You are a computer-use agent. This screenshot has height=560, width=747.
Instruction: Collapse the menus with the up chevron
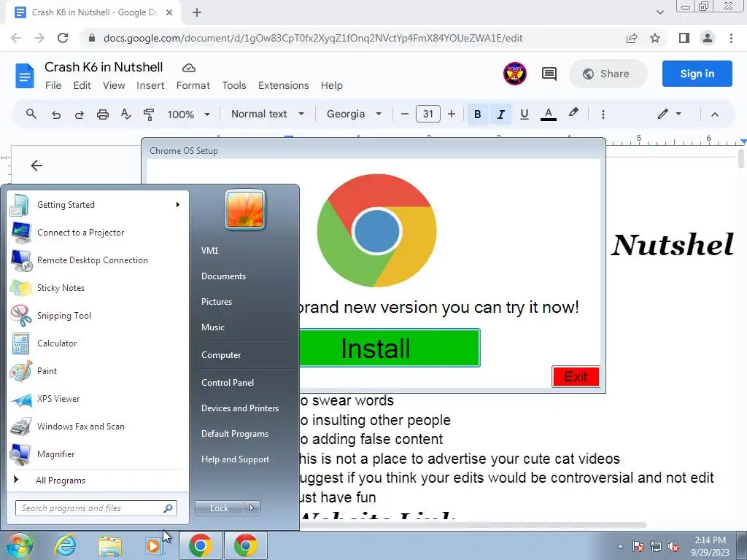715,114
